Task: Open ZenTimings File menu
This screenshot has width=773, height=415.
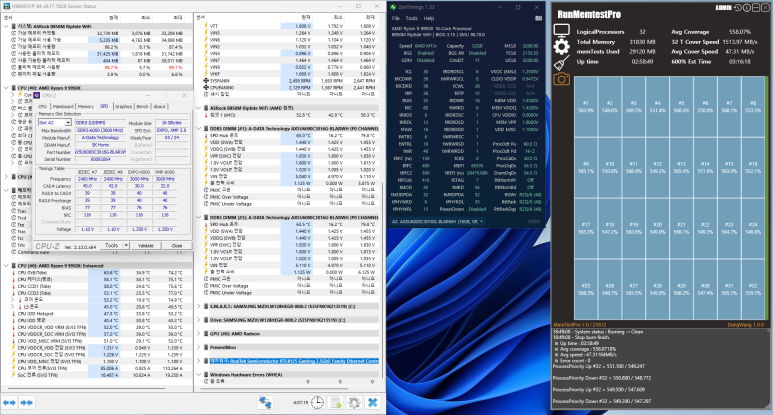Action: pos(395,18)
